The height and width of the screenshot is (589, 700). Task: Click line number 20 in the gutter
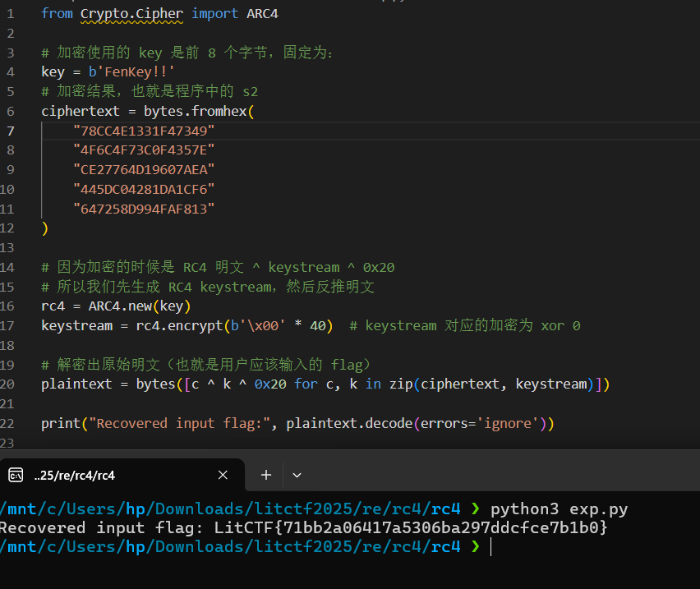point(10,384)
